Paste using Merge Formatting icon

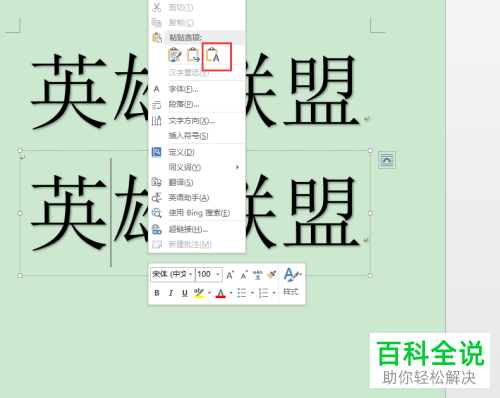[x=193, y=55]
